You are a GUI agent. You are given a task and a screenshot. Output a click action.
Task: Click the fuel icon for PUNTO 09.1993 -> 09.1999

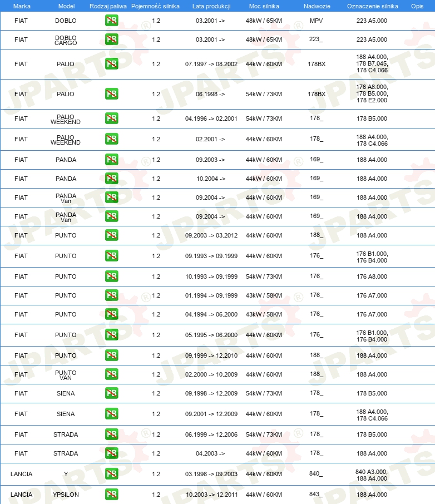(112, 256)
